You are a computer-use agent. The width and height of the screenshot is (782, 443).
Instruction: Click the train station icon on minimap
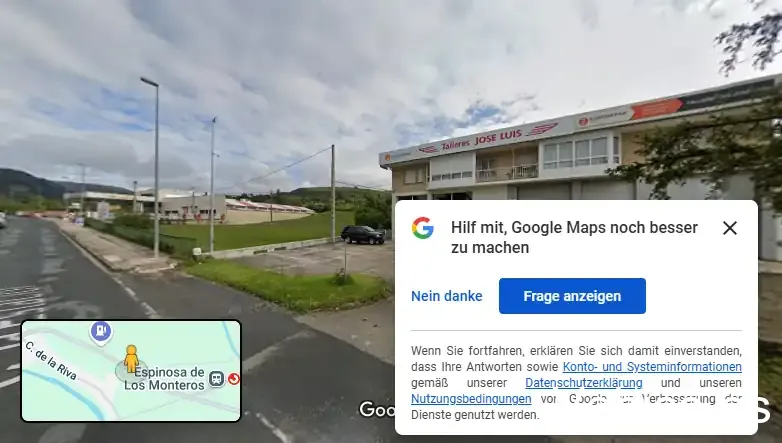(216, 379)
